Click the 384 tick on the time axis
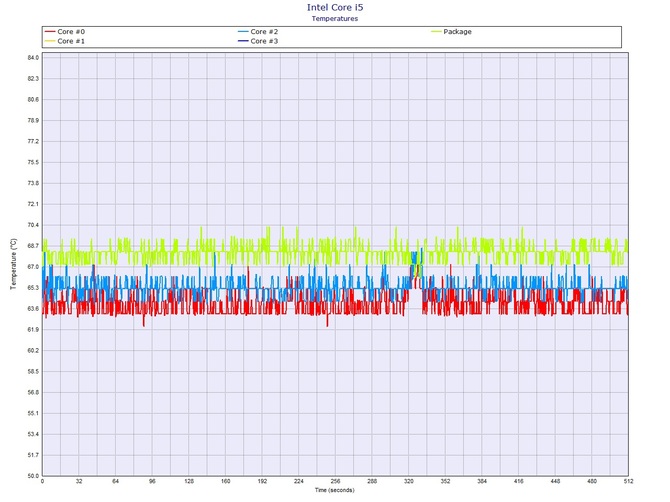The width and height of the screenshot is (670, 502). (x=481, y=482)
